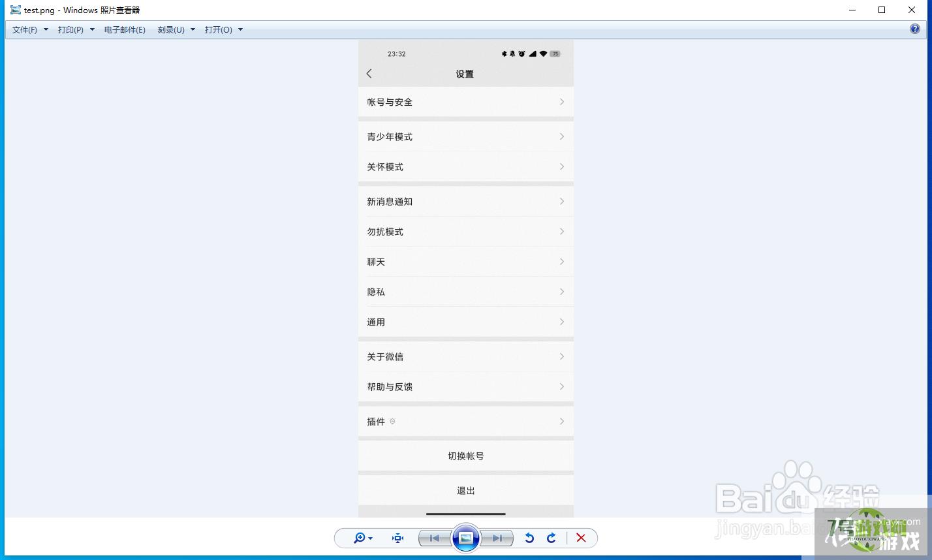Click chevron on 聊天 row
Viewport: 932px width, 560px height.
click(561, 261)
